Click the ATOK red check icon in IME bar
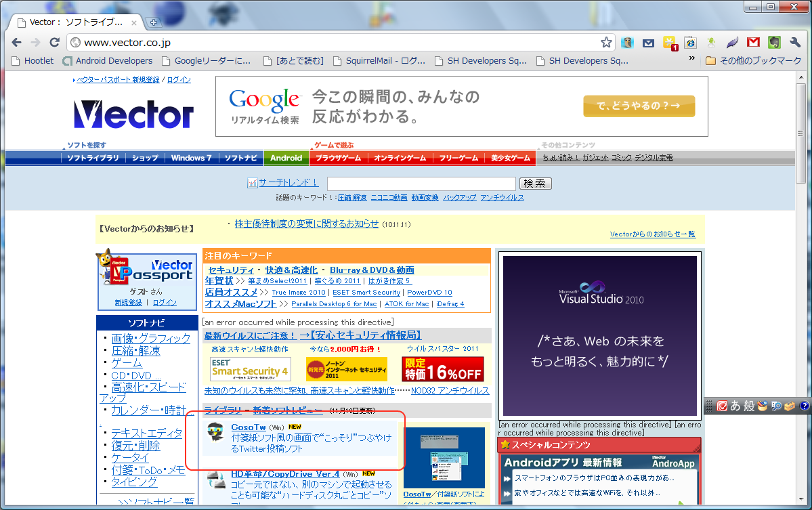 (x=722, y=406)
